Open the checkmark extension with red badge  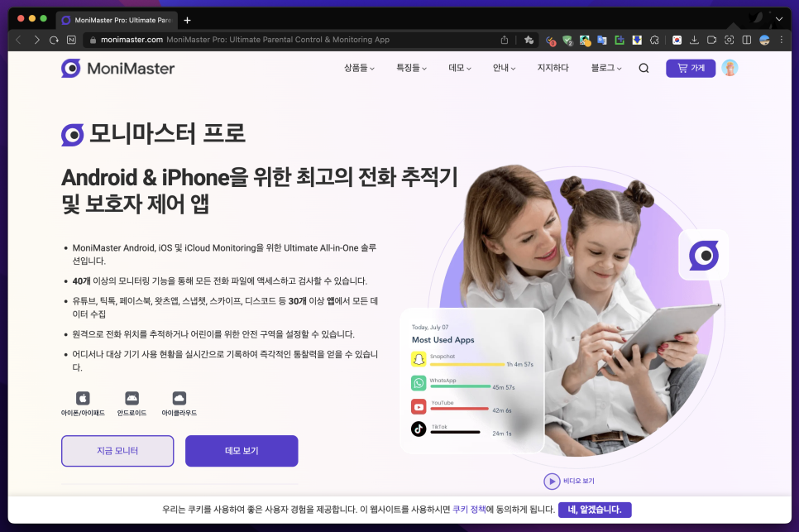[550, 41]
